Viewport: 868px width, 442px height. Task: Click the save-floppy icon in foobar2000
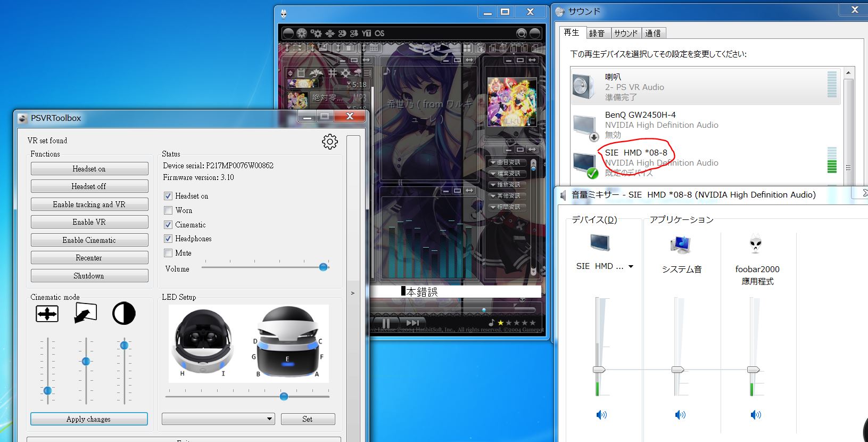481,48
